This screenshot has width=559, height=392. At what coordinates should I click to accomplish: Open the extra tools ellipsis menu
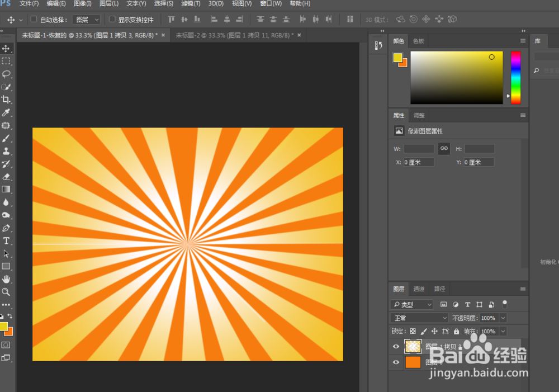point(6,305)
